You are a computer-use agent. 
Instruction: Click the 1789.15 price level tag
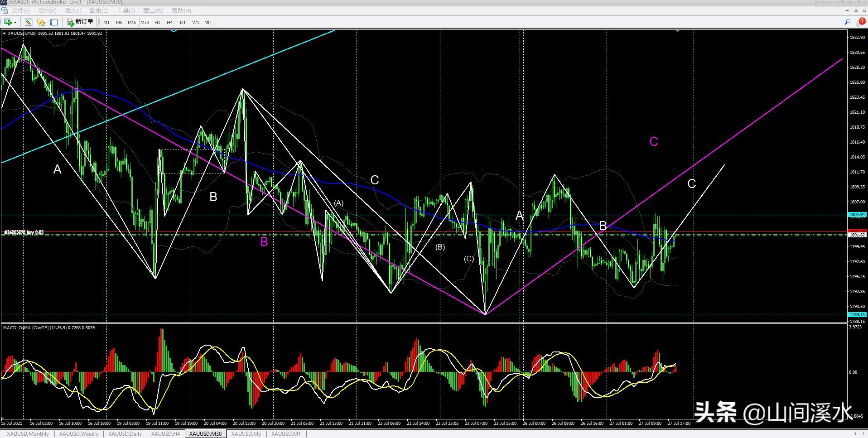[x=858, y=314]
